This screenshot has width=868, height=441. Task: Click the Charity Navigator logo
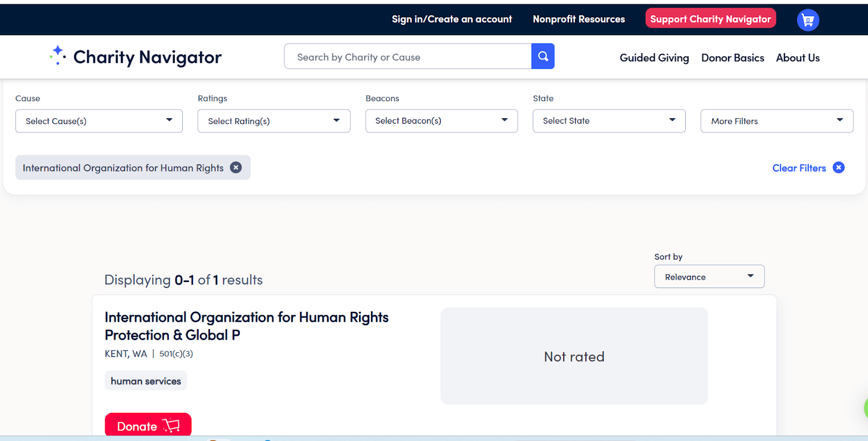135,56
